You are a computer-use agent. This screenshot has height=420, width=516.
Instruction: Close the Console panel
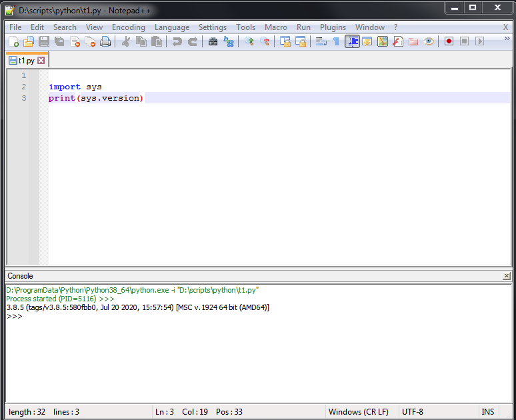point(507,276)
